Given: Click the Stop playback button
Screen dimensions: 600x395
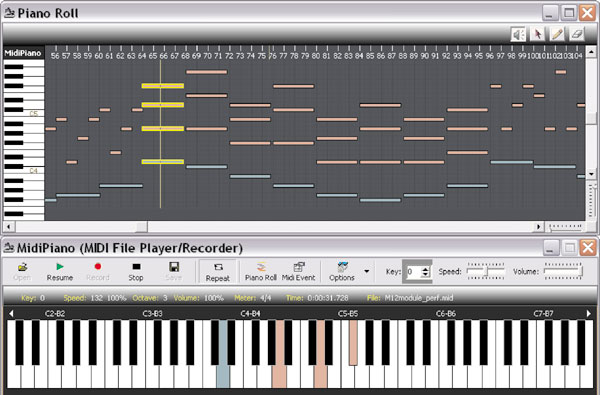Looking at the screenshot, I should coord(136,271).
